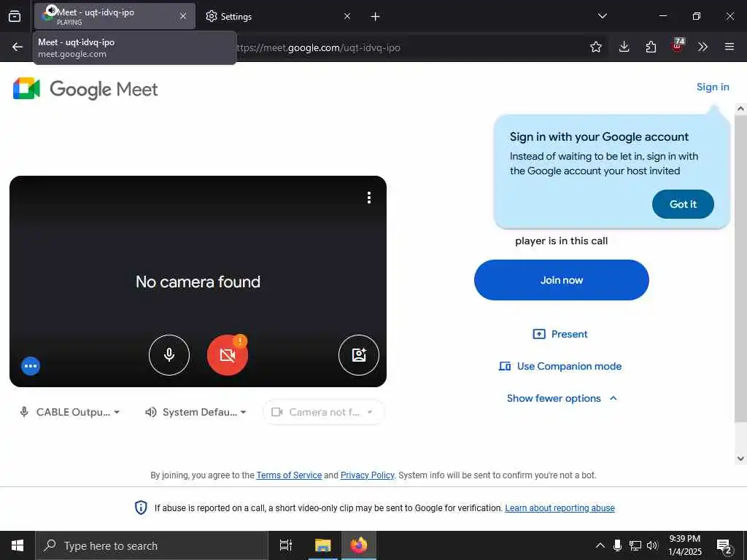Go back with the browser back arrow

coord(18,47)
